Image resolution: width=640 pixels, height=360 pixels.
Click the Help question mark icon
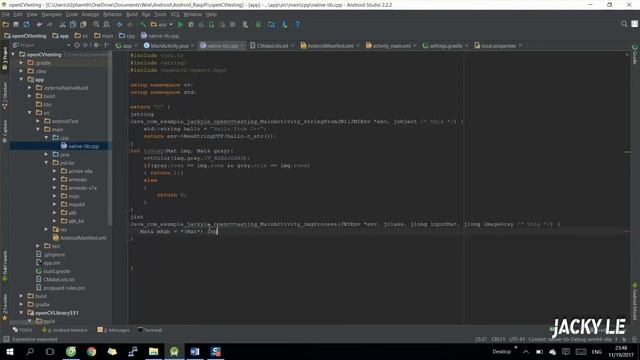[x=298, y=24]
